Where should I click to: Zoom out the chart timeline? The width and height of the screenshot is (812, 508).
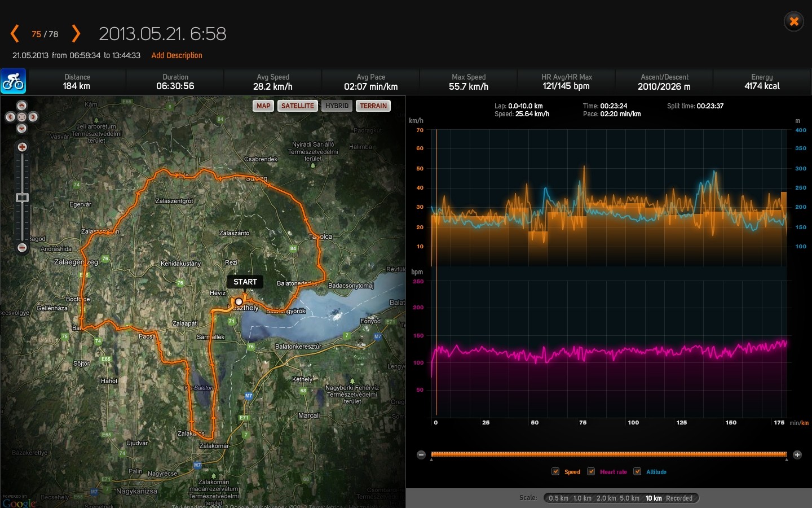(x=421, y=455)
